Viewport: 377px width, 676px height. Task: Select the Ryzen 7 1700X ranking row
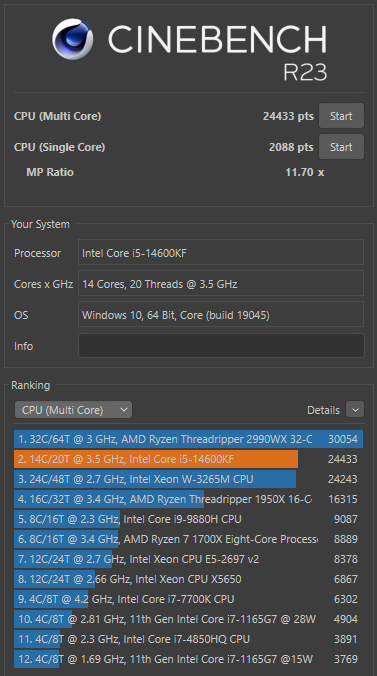pos(188,539)
